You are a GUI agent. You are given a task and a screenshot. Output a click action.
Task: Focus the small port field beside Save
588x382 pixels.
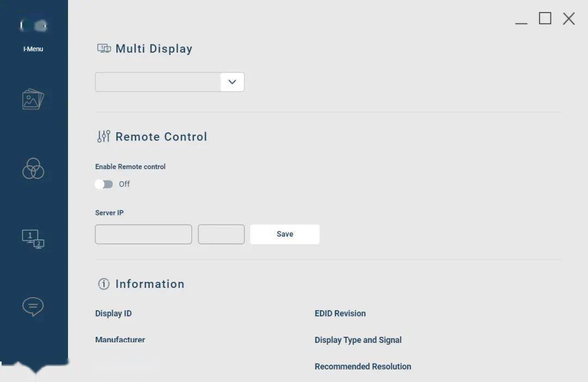[x=221, y=235]
